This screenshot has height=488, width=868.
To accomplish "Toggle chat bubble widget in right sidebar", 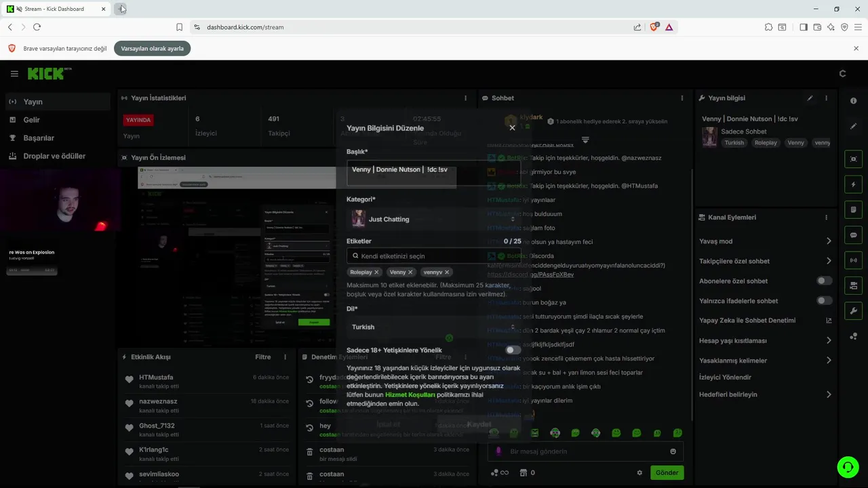I will (x=853, y=235).
